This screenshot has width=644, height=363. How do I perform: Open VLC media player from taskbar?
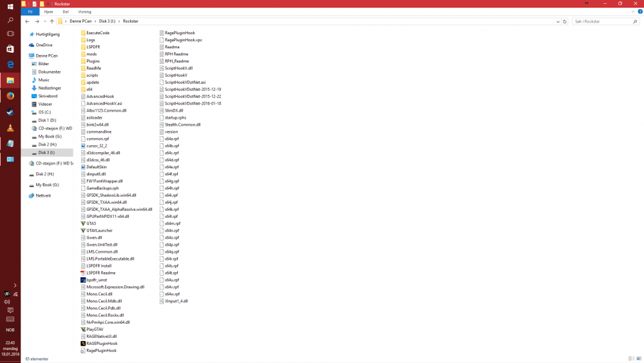(x=10, y=128)
